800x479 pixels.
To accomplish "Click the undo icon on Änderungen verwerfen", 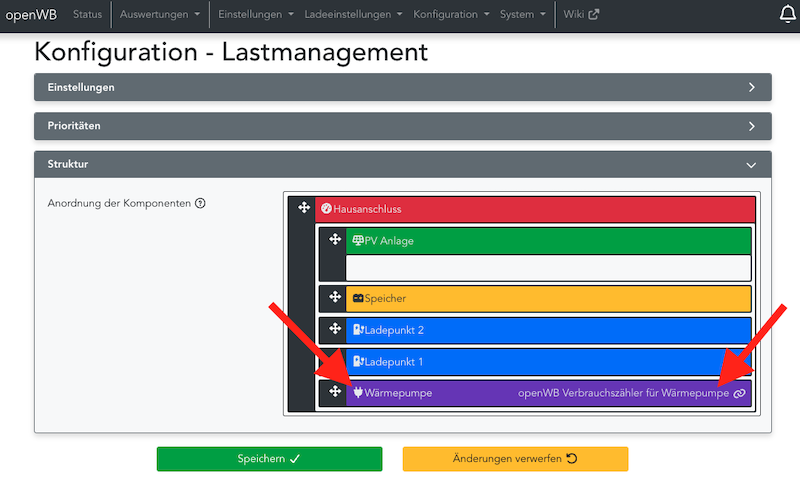I will 572,459.
